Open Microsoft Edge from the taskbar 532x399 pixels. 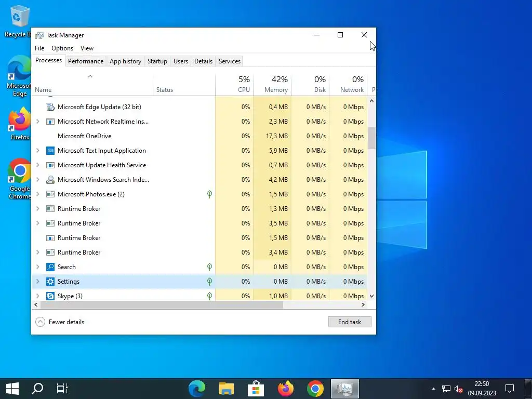(x=197, y=389)
